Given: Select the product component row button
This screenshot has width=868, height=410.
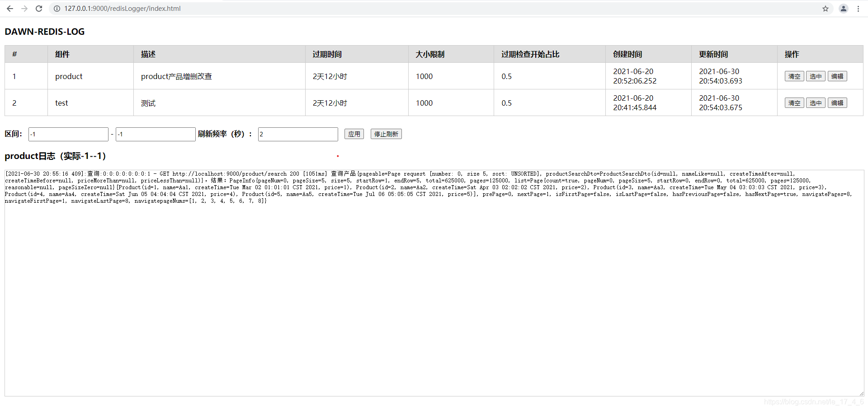Looking at the screenshot, I should 816,76.
